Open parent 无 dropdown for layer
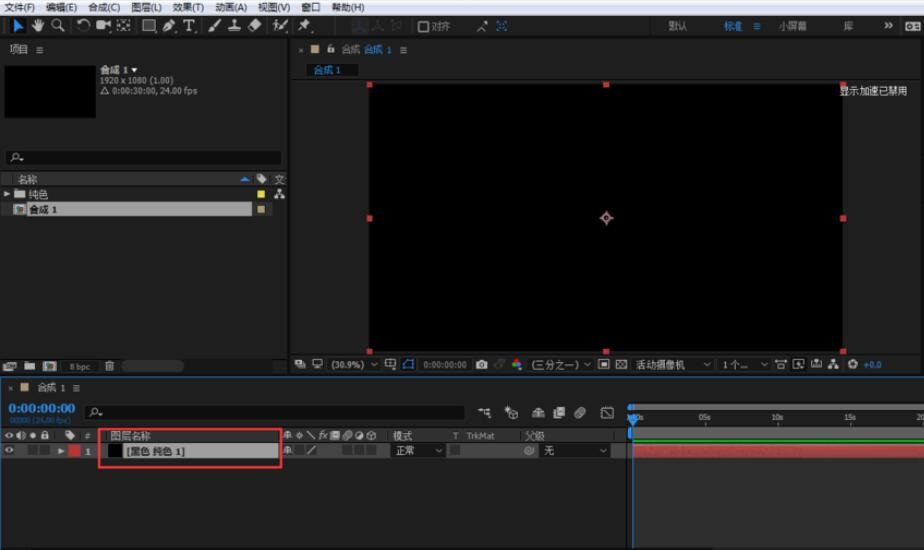 click(574, 450)
